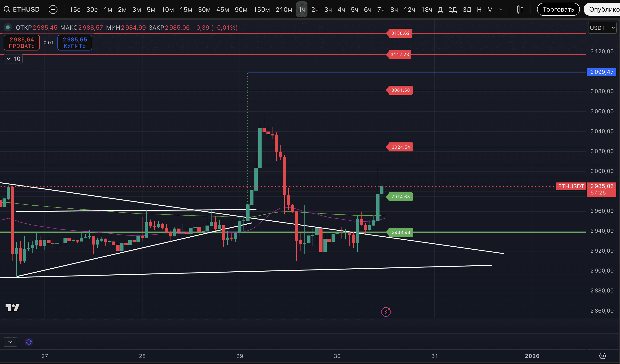620x364 pixels.
Task: Click the purple lightning bolt event icon
Action: (x=386, y=312)
